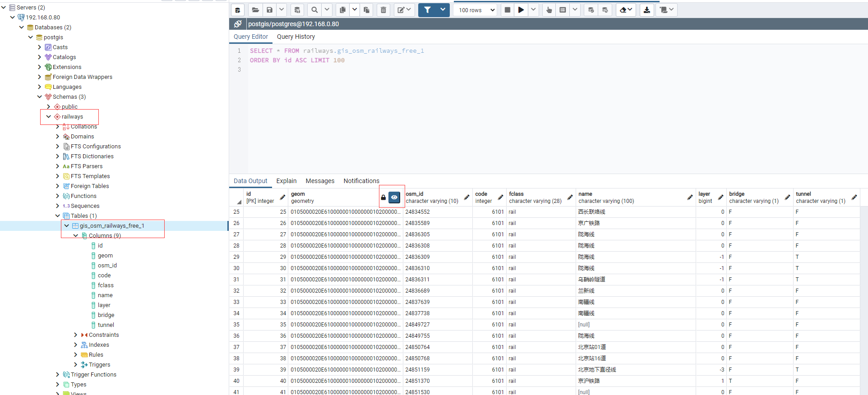Open the Explain options dropdown arrow

575,10
